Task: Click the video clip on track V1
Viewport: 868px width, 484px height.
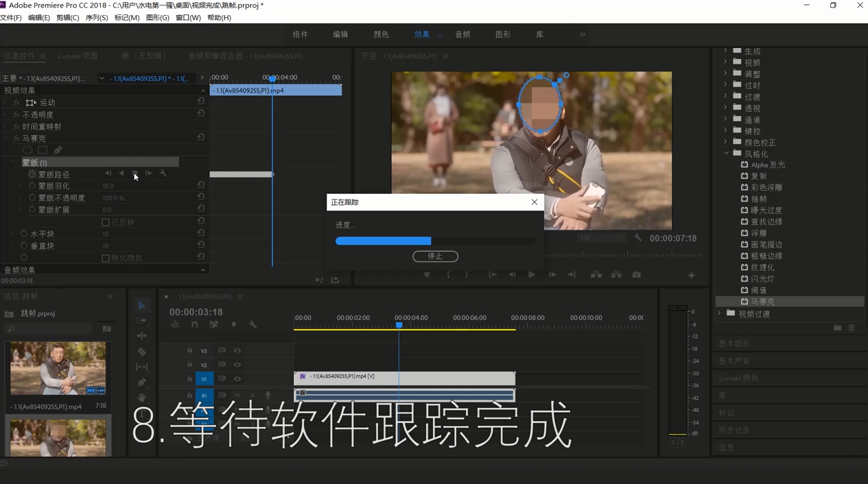Action: pos(405,378)
